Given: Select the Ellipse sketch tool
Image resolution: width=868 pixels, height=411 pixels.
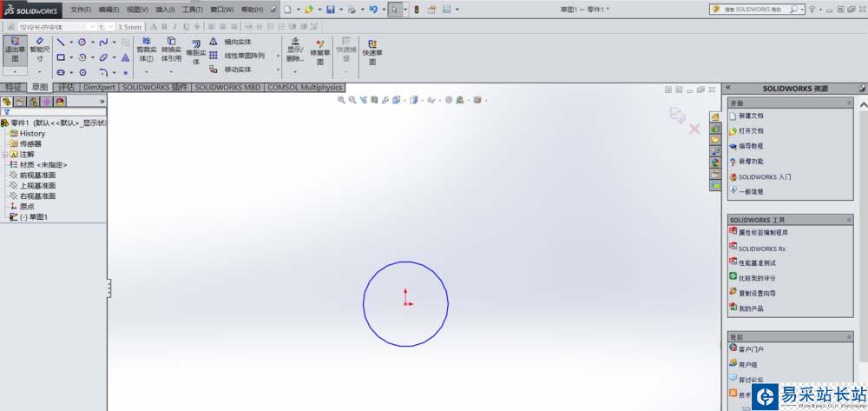Looking at the screenshot, I should coord(103,57).
